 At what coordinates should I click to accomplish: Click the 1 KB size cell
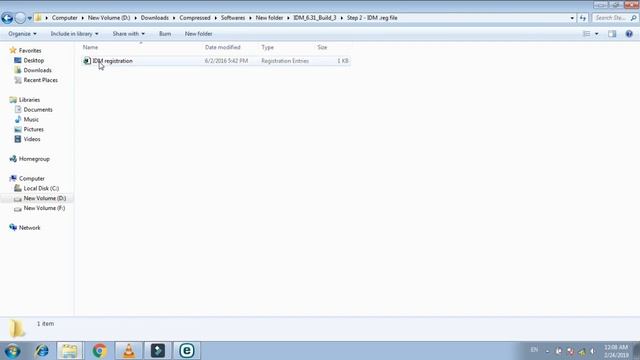pos(343,61)
